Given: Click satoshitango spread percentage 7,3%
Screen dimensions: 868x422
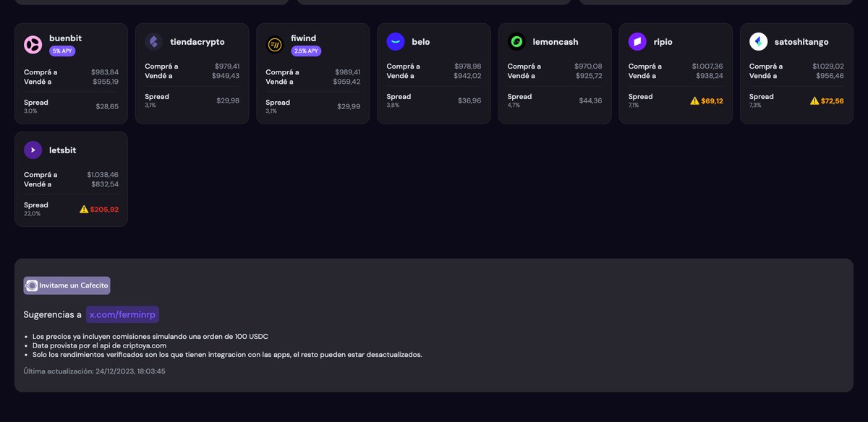Looking at the screenshot, I should (755, 105).
